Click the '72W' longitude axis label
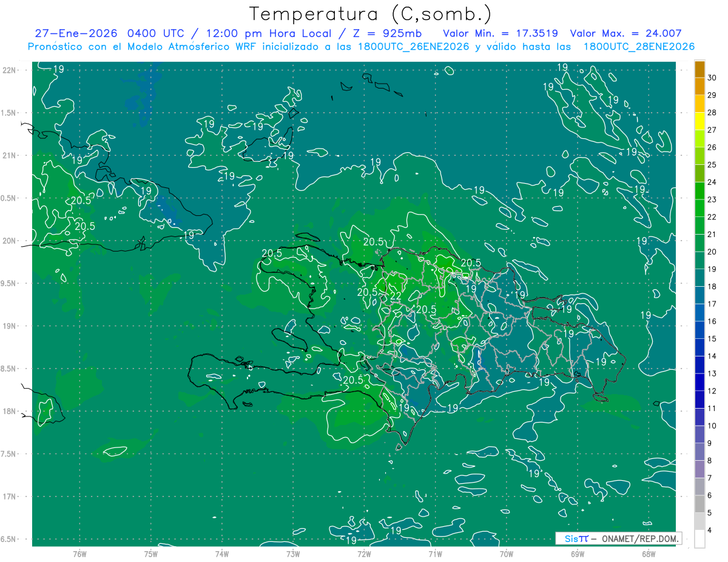The width and height of the screenshot is (728, 562). click(364, 554)
